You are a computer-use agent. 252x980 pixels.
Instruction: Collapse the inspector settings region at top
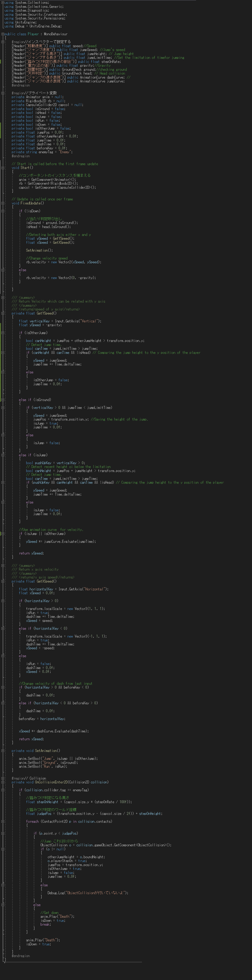[3, 42]
